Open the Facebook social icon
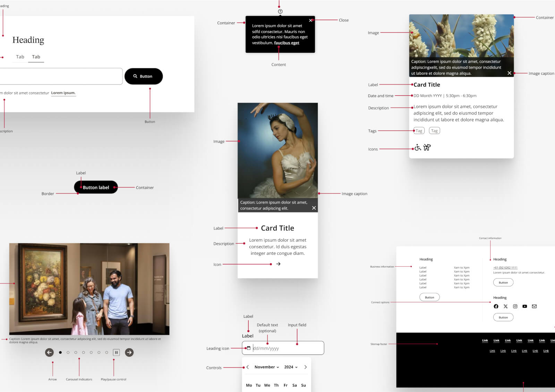 pos(496,306)
